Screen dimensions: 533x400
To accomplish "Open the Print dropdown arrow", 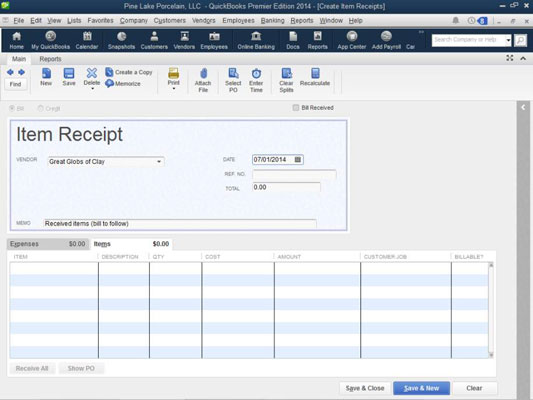I will coord(174,89).
